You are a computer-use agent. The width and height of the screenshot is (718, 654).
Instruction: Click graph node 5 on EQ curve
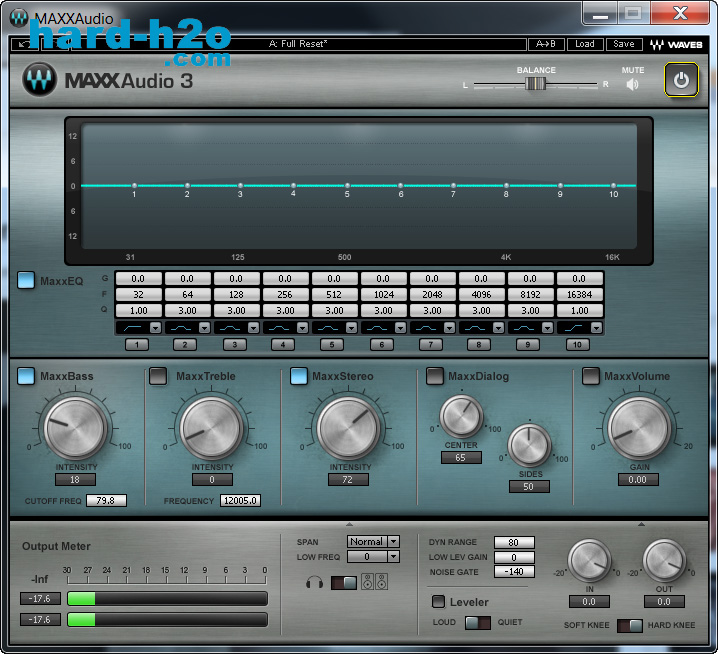coord(347,185)
